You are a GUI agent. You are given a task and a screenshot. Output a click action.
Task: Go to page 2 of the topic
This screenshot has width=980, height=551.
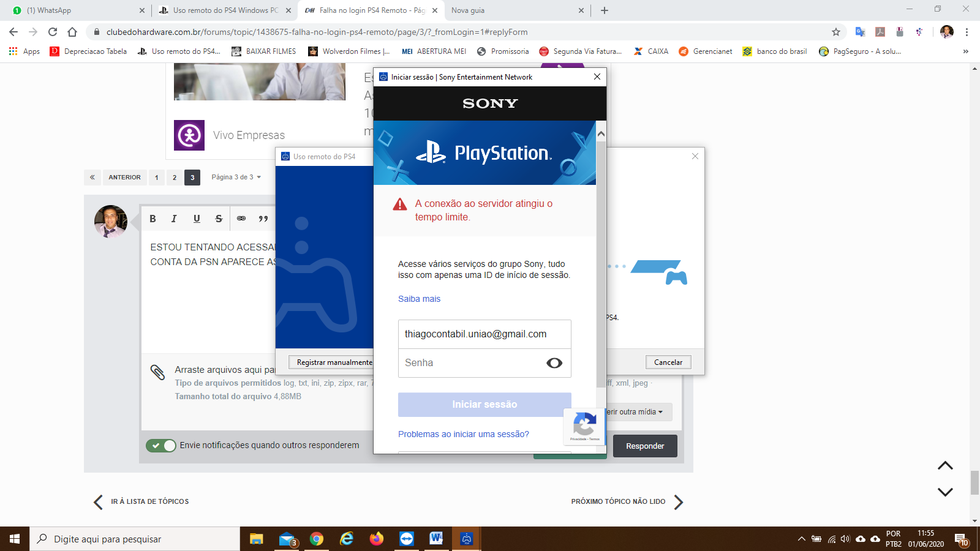[x=175, y=178]
